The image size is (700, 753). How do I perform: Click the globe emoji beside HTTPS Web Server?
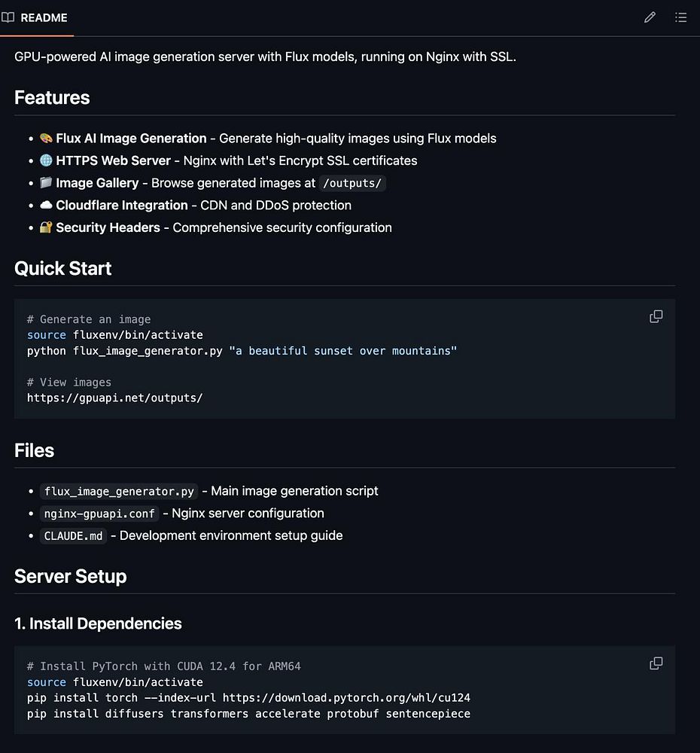(x=46, y=160)
